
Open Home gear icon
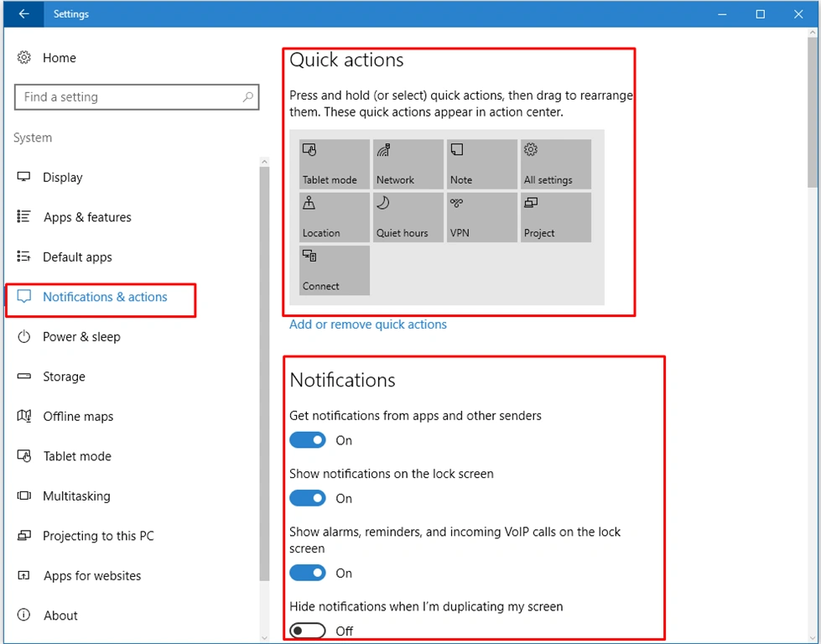click(24, 57)
